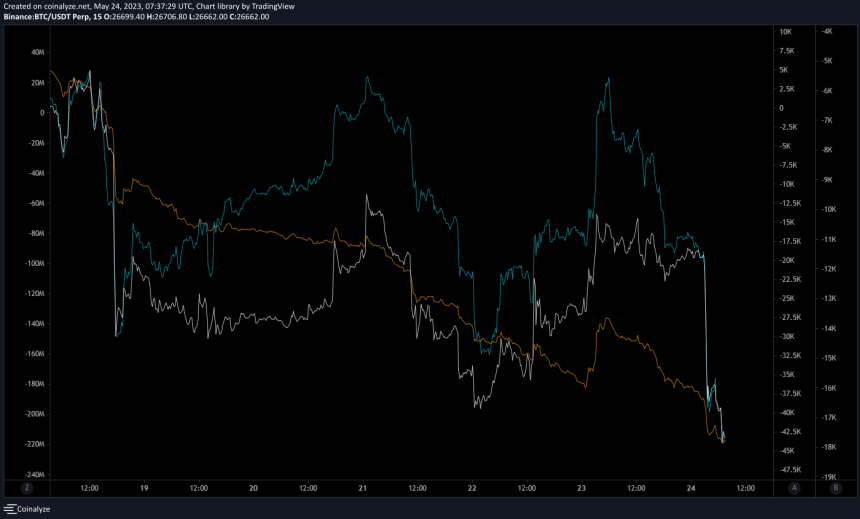Click the -19K label on right axis
860x519 pixels.
point(827,477)
